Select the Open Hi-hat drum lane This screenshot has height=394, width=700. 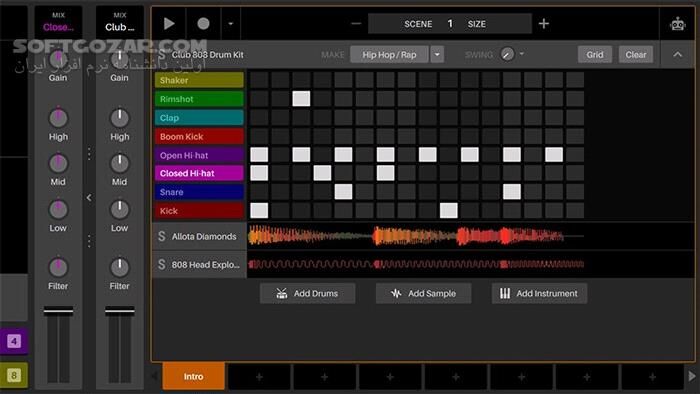pyautogui.click(x=199, y=155)
